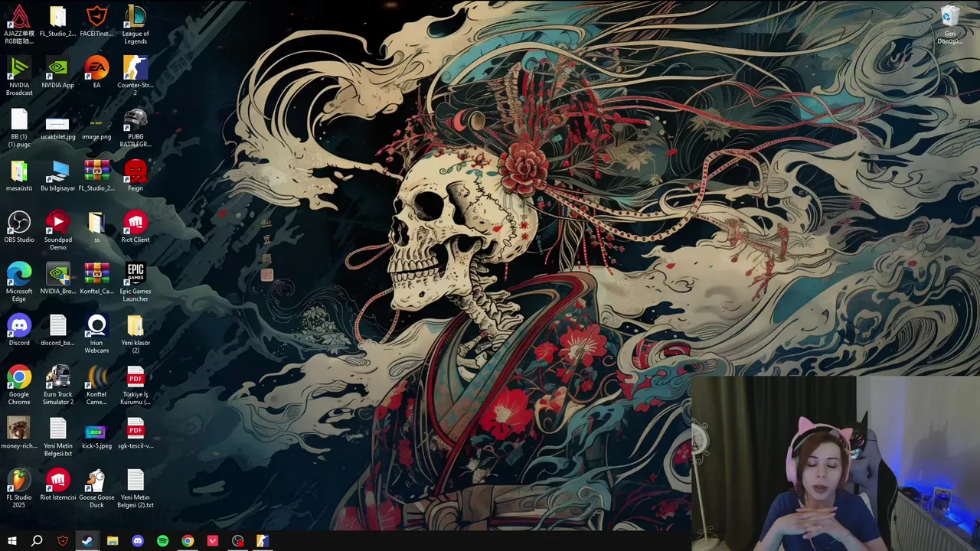This screenshot has width=980, height=551.
Task: Select the Riot İstemcisi desktop shortcut
Action: click(57, 484)
